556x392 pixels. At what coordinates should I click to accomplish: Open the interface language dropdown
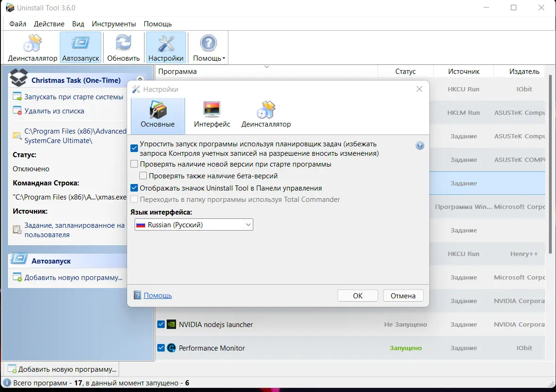coord(193,225)
